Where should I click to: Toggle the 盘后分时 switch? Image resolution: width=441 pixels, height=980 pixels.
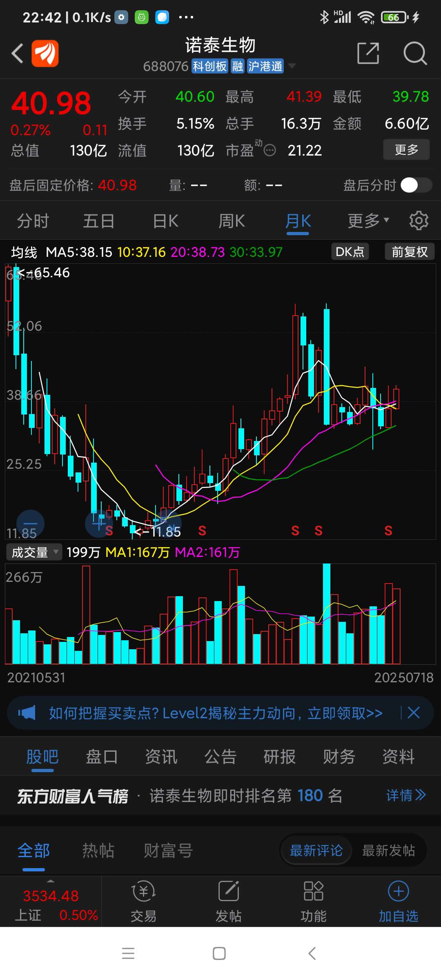tap(416, 185)
